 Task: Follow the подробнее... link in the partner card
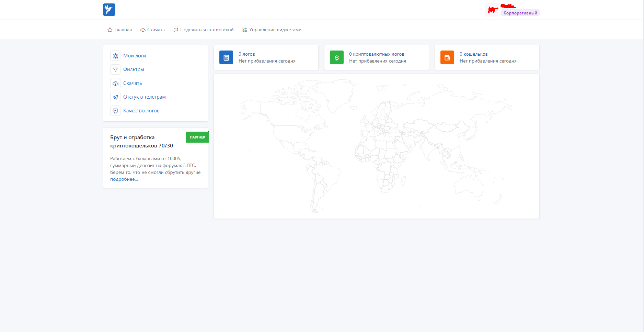[x=124, y=179]
